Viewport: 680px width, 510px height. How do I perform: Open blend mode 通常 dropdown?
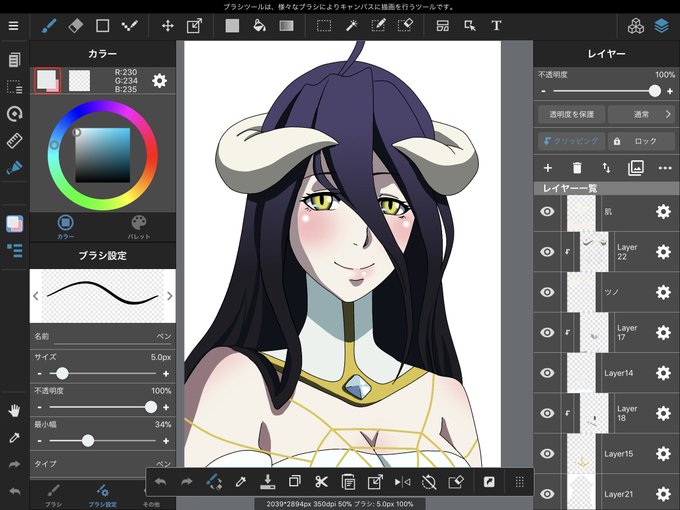click(x=642, y=114)
